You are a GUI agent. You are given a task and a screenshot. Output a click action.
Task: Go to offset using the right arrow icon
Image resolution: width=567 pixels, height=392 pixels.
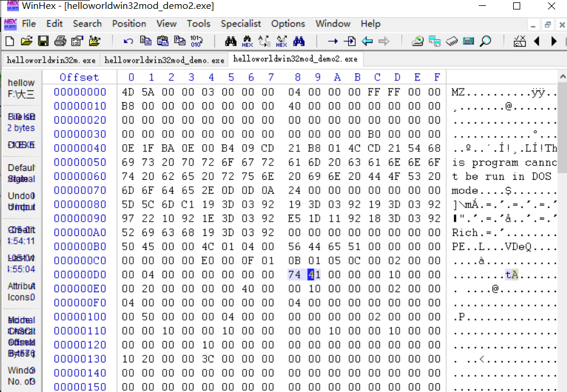coord(333,41)
